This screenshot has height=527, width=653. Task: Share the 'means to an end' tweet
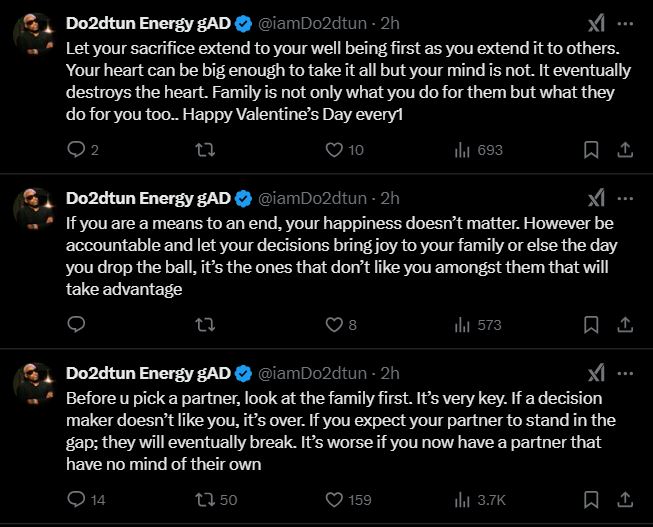click(x=625, y=324)
